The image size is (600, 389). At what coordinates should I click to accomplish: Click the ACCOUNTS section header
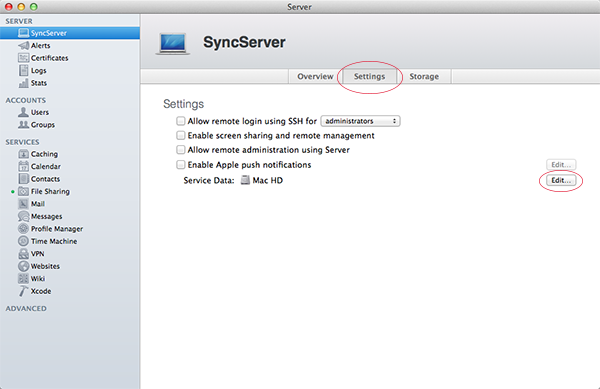[x=25, y=100]
